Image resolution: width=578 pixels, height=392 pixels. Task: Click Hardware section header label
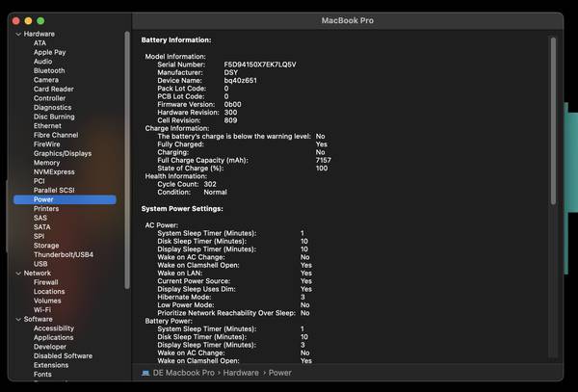click(39, 34)
